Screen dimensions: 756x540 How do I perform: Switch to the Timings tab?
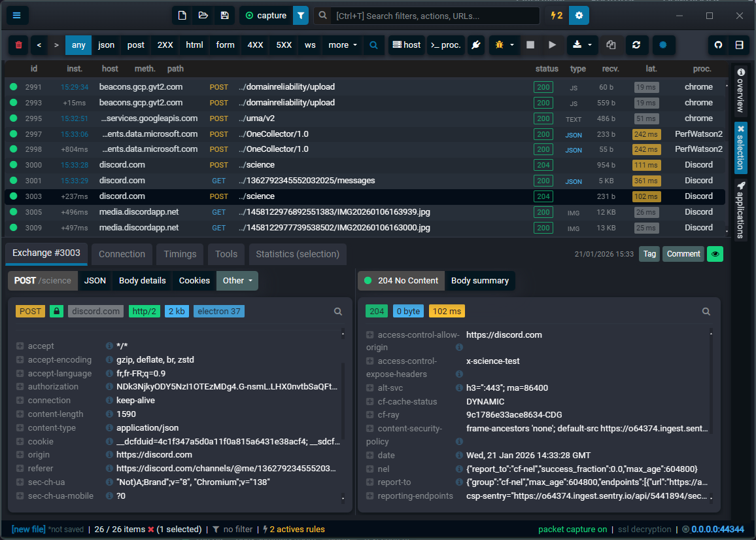click(x=179, y=254)
